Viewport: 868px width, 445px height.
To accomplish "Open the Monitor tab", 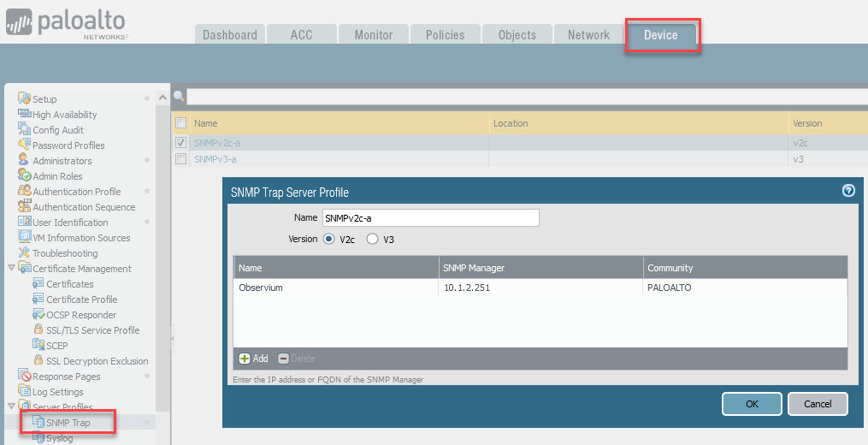I will pyautogui.click(x=373, y=35).
